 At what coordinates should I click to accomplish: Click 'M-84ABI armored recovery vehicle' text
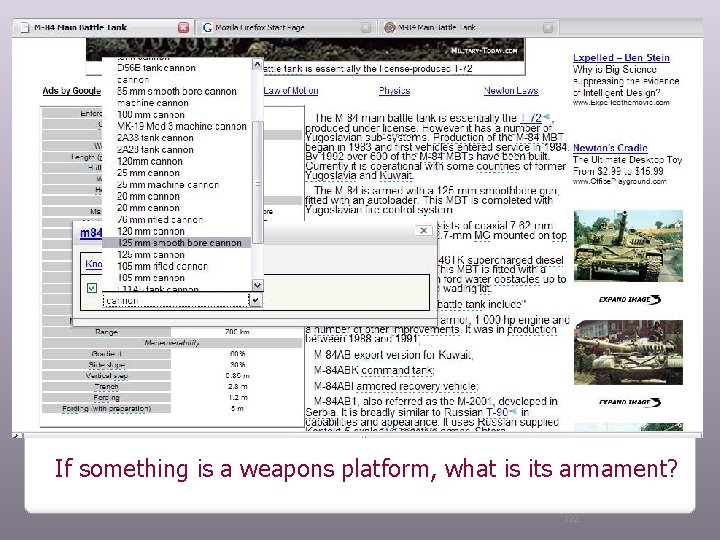tap(396, 386)
